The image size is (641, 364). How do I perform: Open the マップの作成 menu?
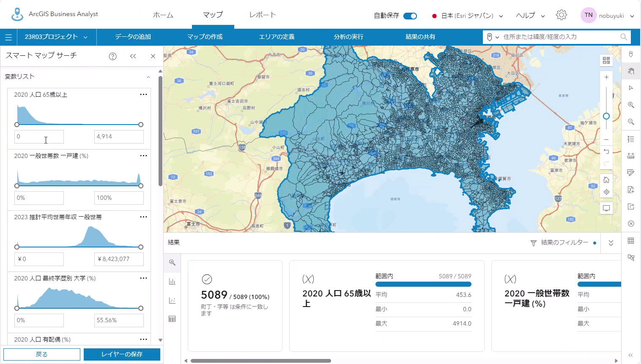point(205,37)
